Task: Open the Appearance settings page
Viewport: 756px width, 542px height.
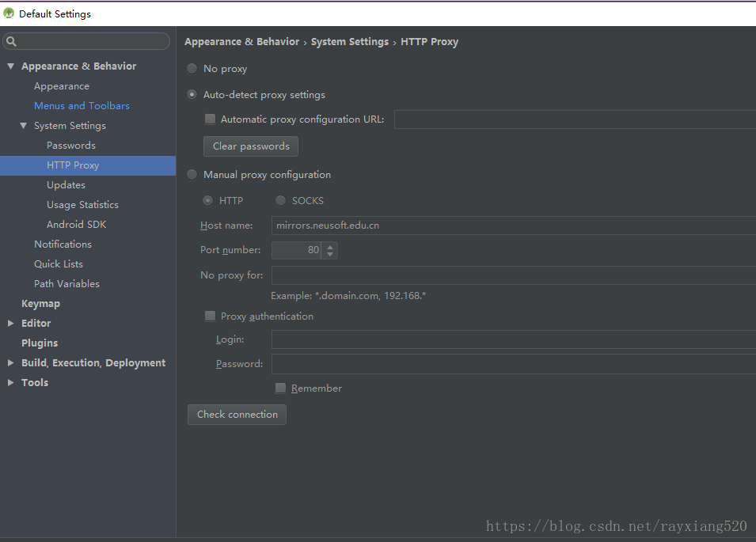Action: tap(62, 86)
